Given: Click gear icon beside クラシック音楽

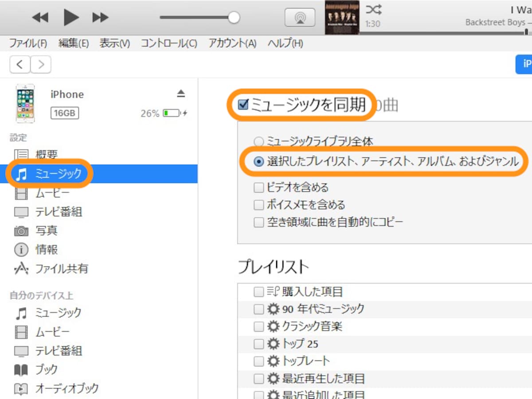Looking at the screenshot, I should pos(273,327).
